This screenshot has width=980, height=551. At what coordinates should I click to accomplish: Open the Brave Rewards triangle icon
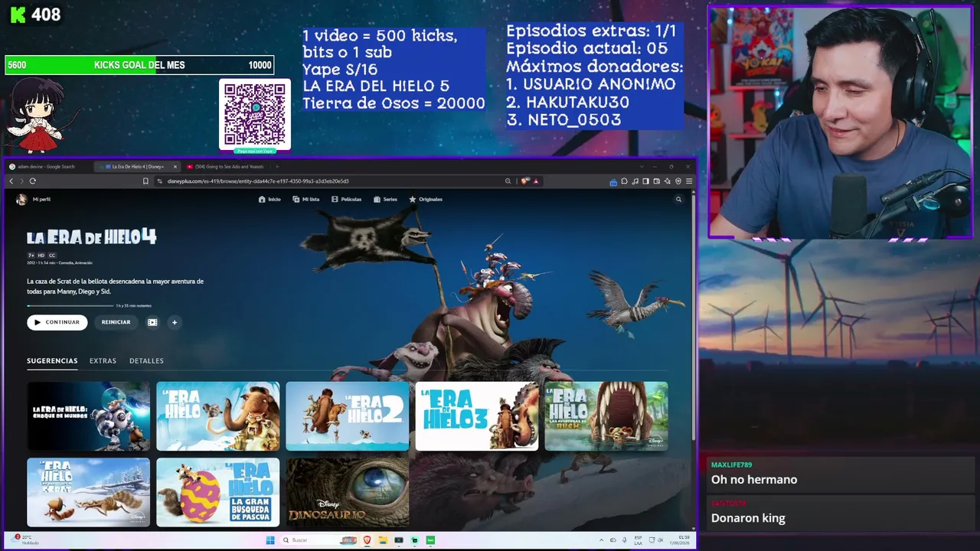tap(536, 181)
